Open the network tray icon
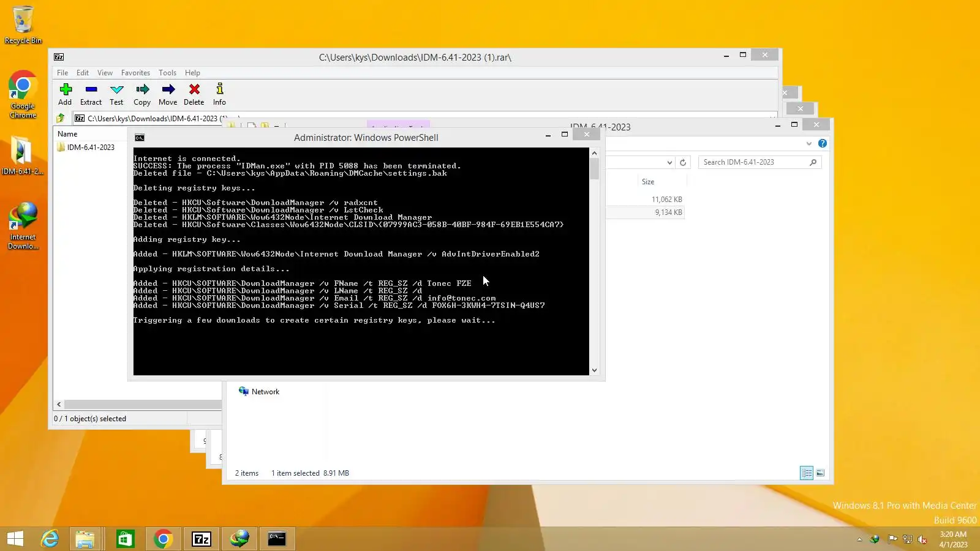The image size is (980, 551). 907,539
